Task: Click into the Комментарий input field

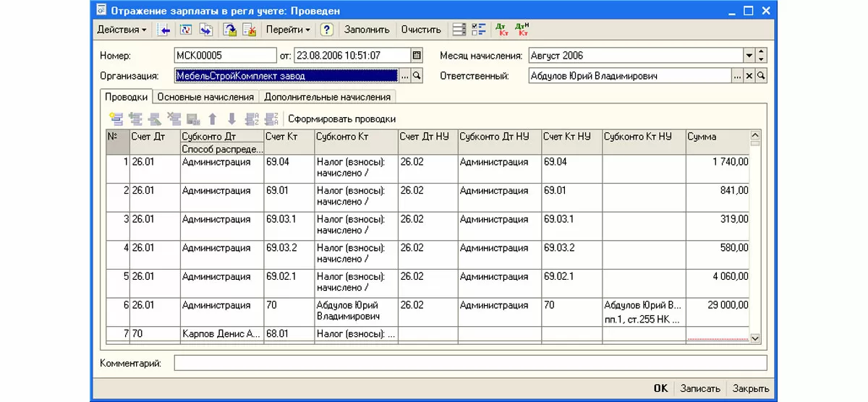Action: click(x=470, y=363)
